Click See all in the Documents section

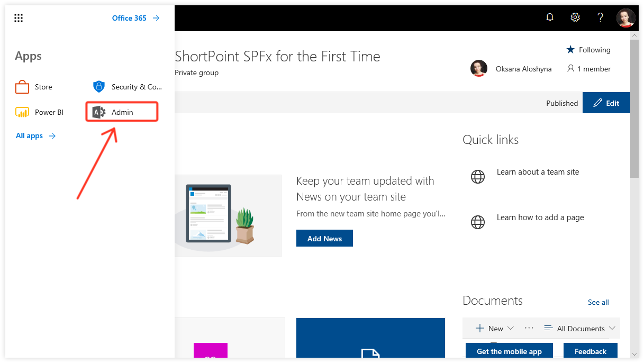coord(598,302)
